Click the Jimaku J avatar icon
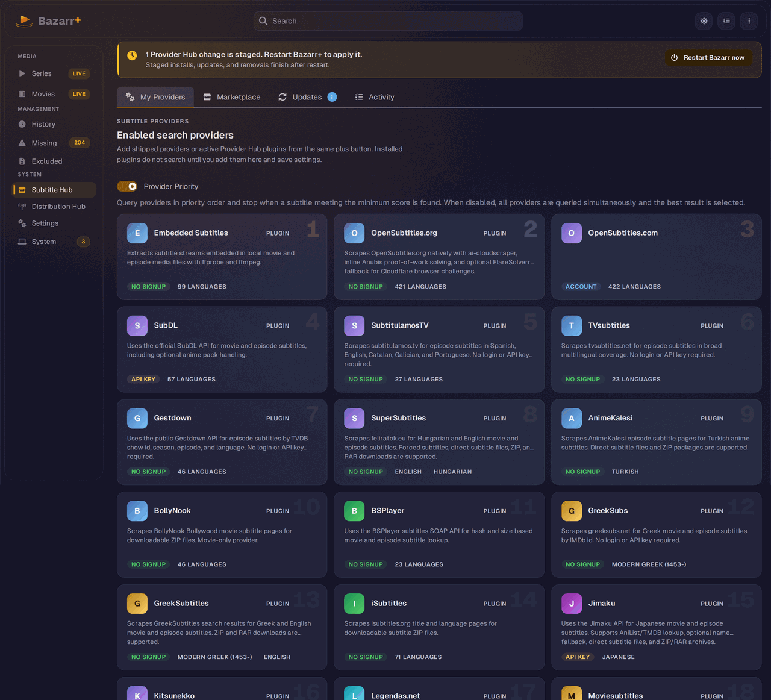 coord(572,604)
